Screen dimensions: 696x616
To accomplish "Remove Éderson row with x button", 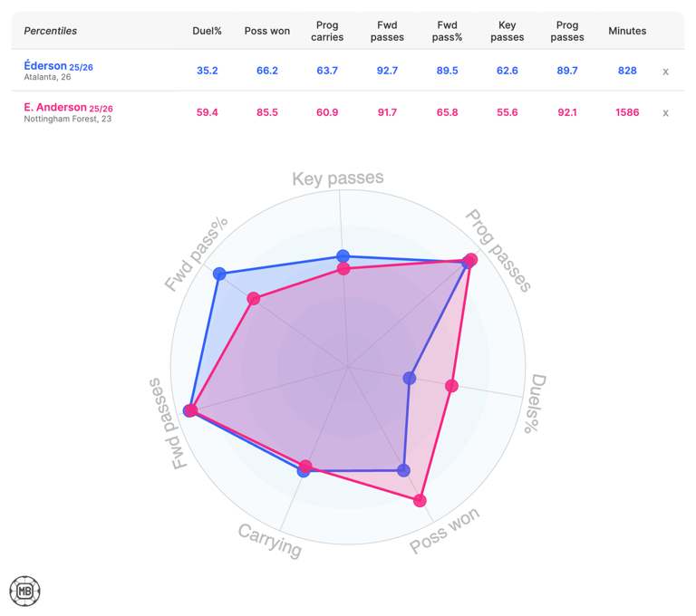I will [665, 72].
